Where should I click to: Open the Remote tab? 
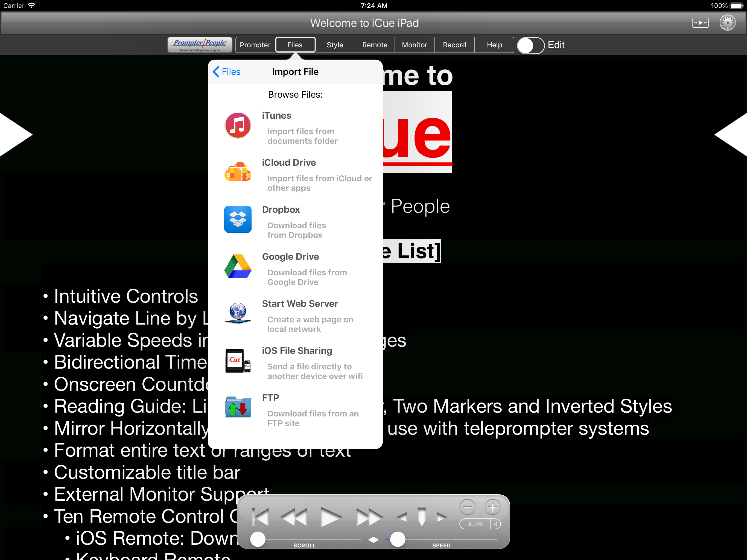point(375,45)
